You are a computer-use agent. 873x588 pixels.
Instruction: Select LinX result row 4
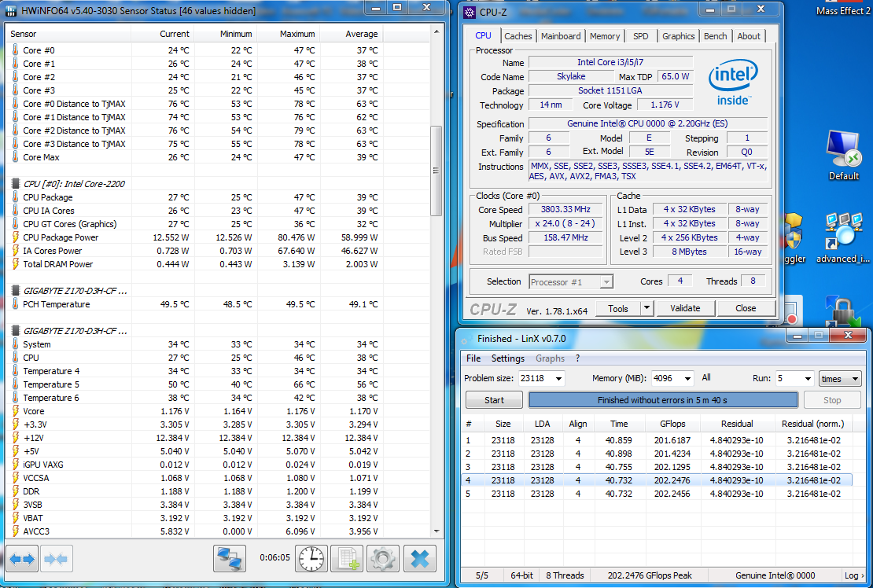657,480
